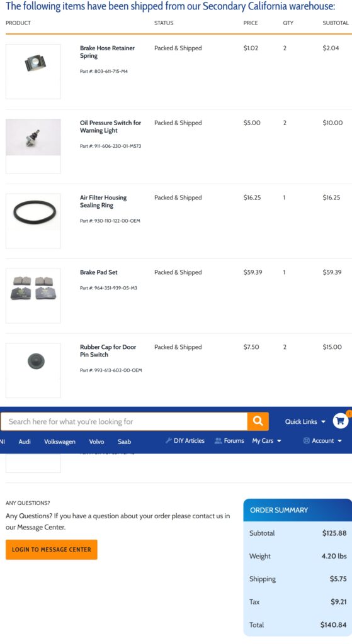Visit the Forums people icon link
Screen dimensions: 352x644
(x=219, y=441)
